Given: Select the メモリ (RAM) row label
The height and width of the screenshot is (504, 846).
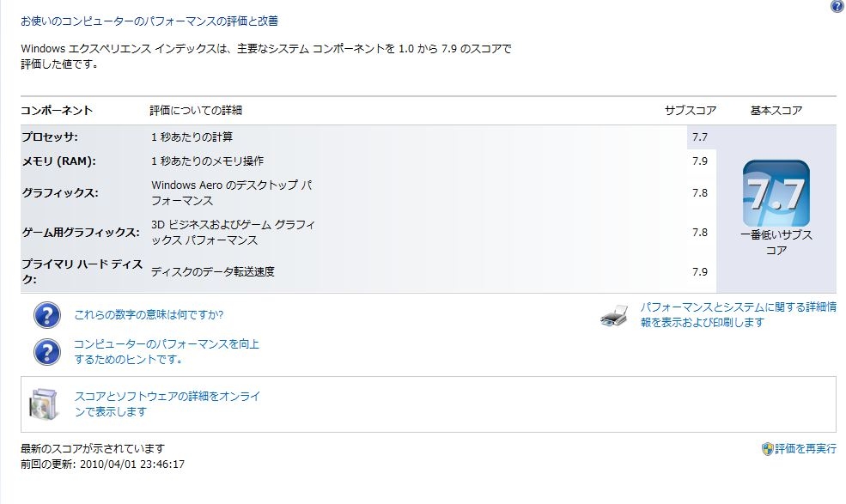Looking at the screenshot, I should point(58,161).
